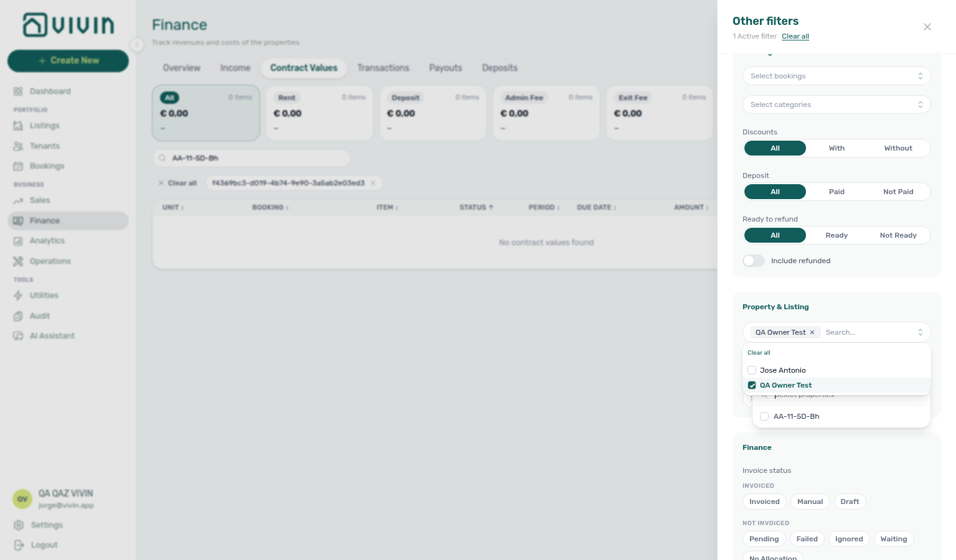Image resolution: width=956 pixels, height=560 pixels.
Task: Switch to the Payouts tab
Action: pos(446,68)
